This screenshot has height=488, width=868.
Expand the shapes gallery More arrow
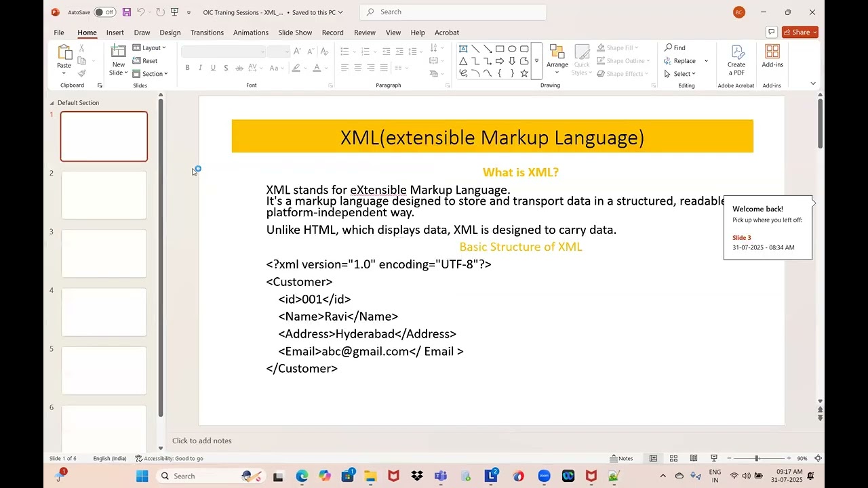pos(536,61)
